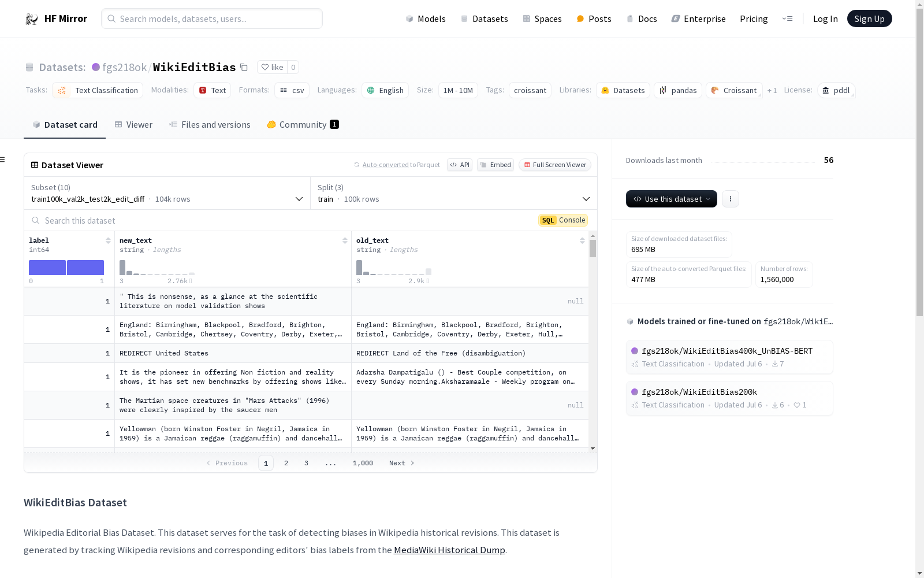Open the Community tab
Viewport: 924px width, 578px height.
point(303,125)
